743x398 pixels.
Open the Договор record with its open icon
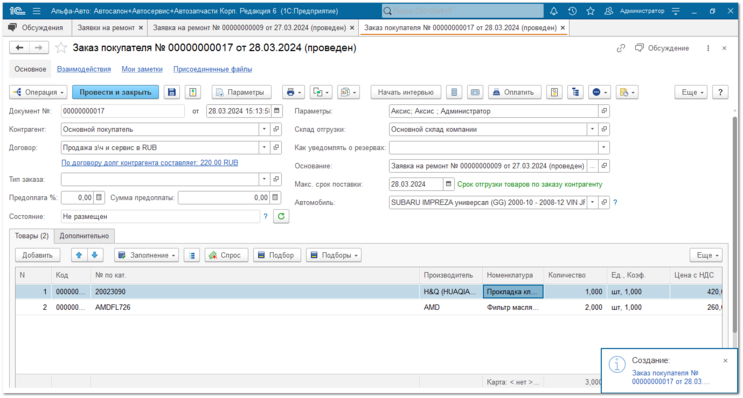tap(276, 148)
